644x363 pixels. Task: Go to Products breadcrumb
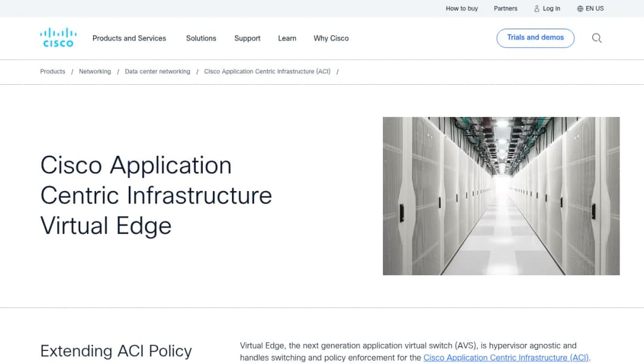pyautogui.click(x=52, y=72)
